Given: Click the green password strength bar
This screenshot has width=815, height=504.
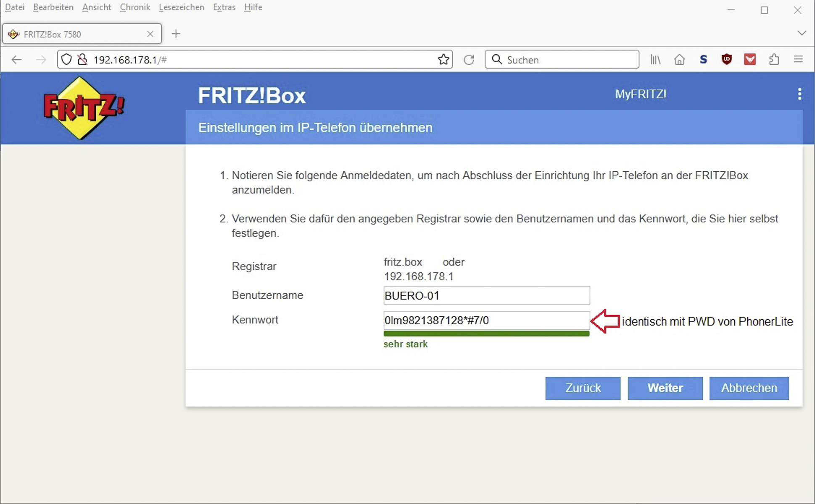Looking at the screenshot, I should pyautogui.click(x=486, y=333).
